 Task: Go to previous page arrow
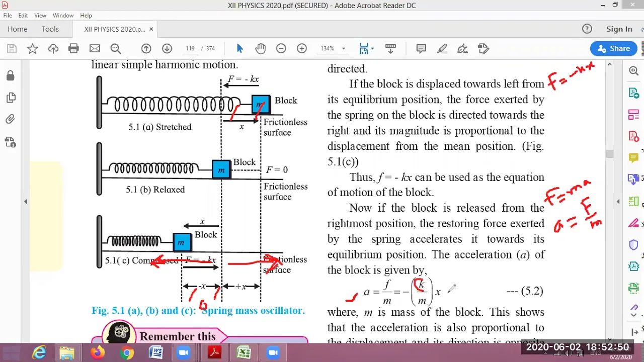[x=146, y=49]
